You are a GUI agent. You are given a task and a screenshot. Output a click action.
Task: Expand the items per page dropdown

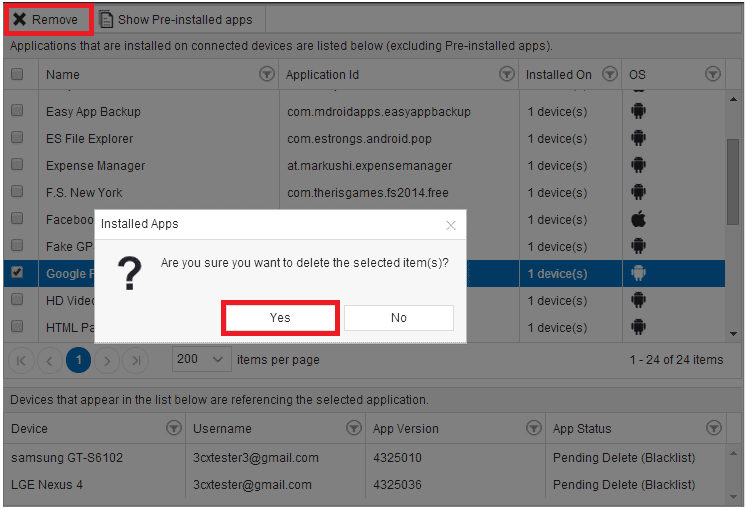point(202,359)
